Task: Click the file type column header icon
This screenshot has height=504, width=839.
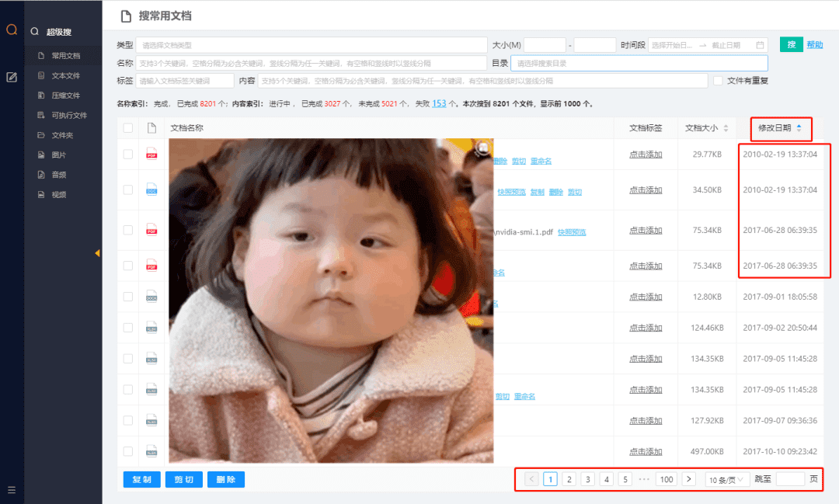Action: (152, 128)
